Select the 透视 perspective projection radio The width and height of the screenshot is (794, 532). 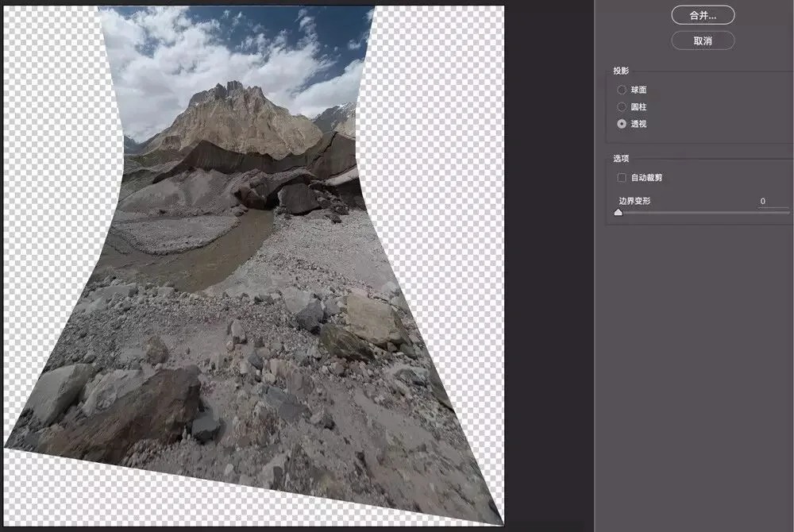(x=622, y=124)
